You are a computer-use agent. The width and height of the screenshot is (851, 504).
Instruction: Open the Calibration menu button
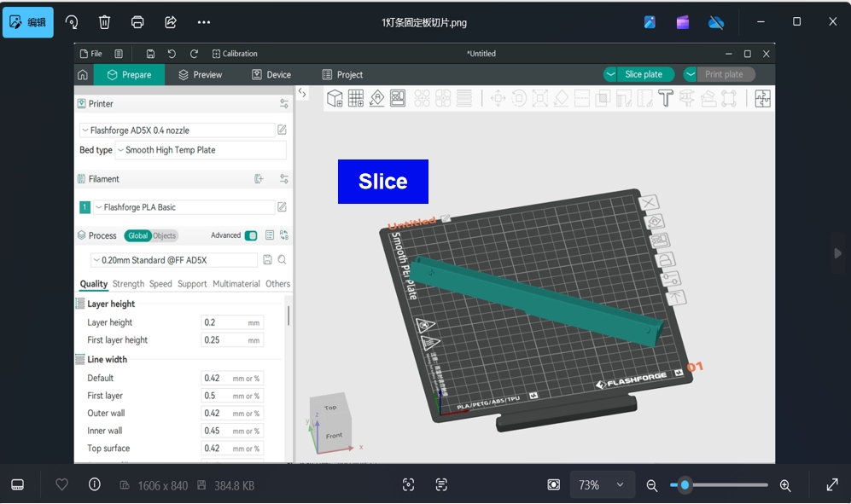pos(235,54)
